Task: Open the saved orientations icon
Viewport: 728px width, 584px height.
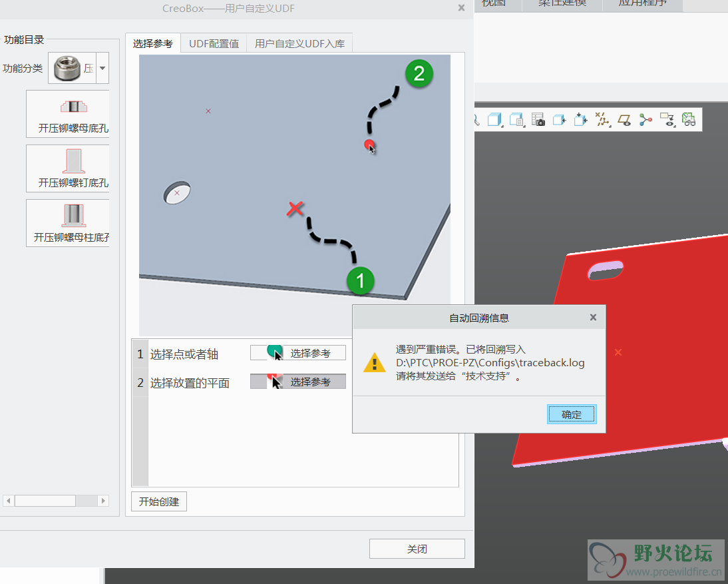Action: (516, 120)
